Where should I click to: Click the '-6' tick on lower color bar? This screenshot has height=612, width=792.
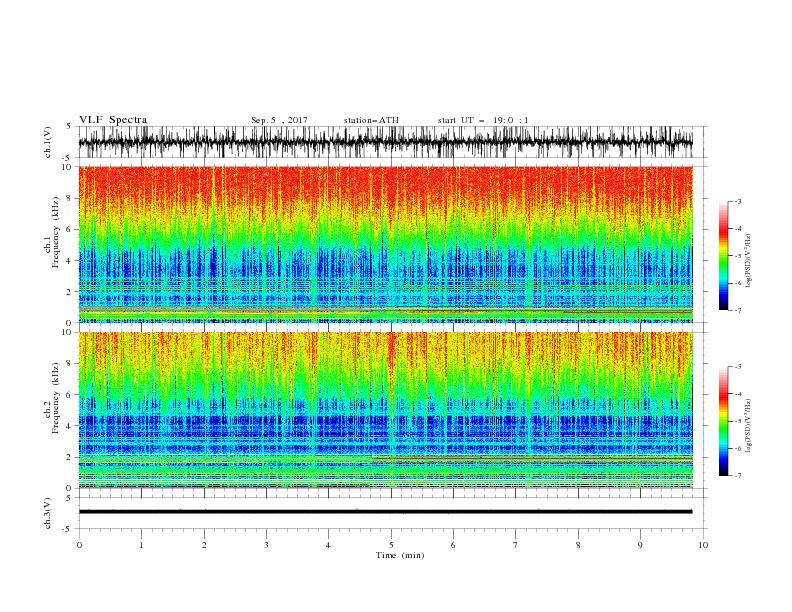point(738,448)
